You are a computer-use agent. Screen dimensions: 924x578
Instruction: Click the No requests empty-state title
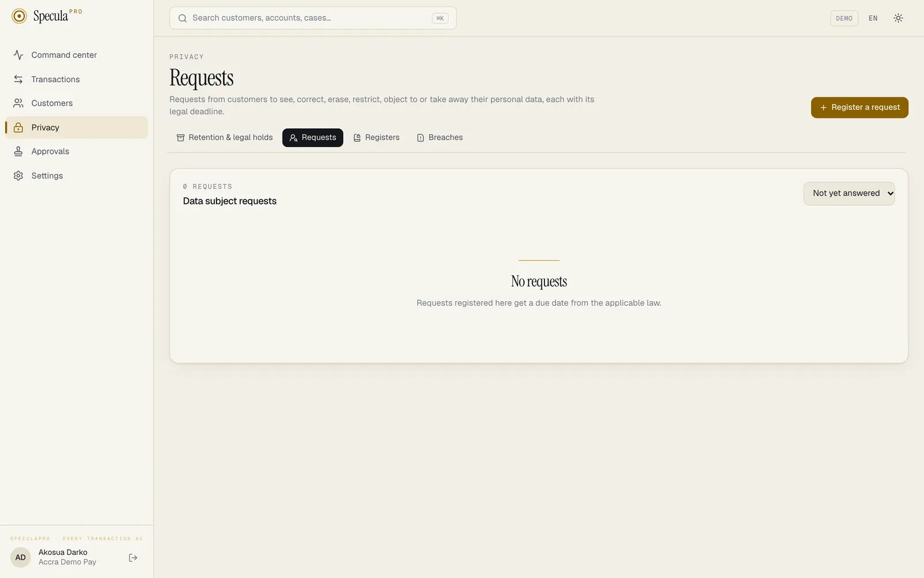539,281
